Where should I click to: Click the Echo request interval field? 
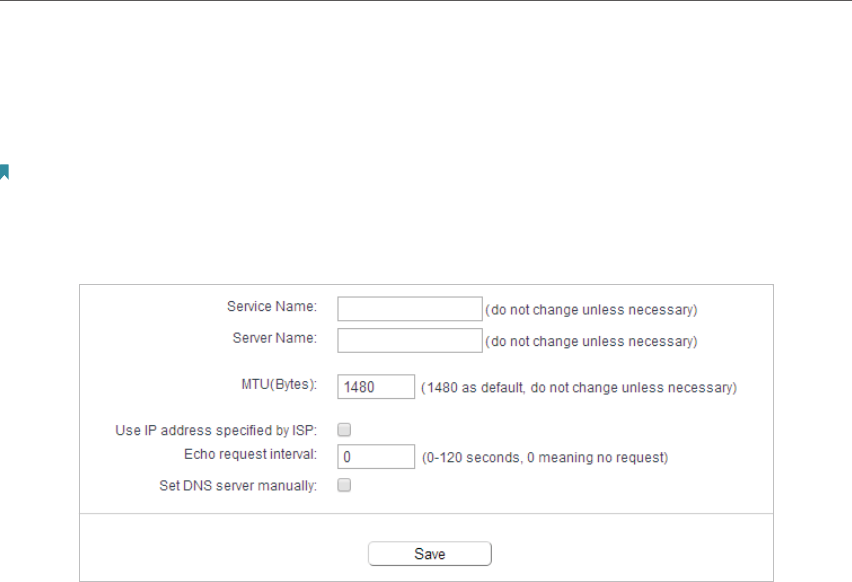tap(376, 456)
